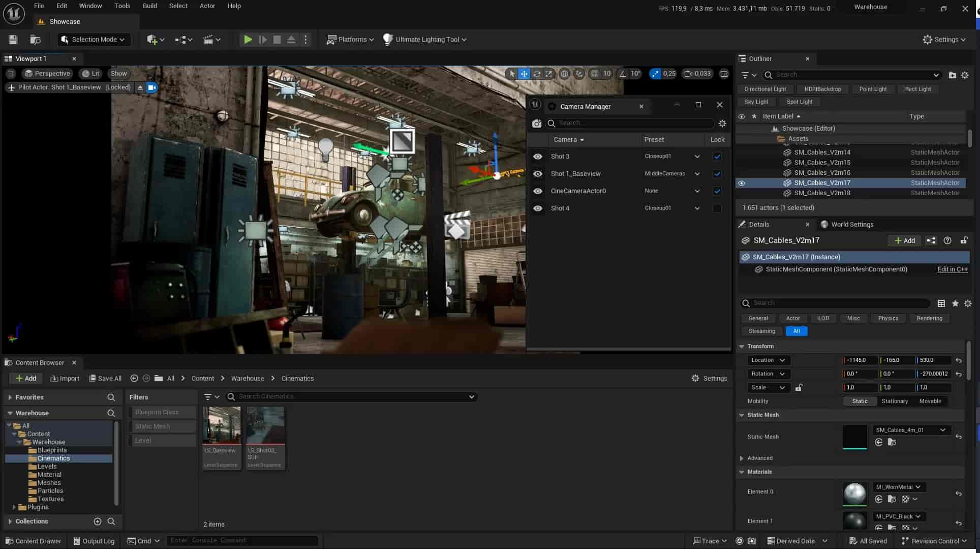Viewport: 980px width, 553px height.
Task: Open Camera Manager settings gear
Action: click(x=722, y=124)
